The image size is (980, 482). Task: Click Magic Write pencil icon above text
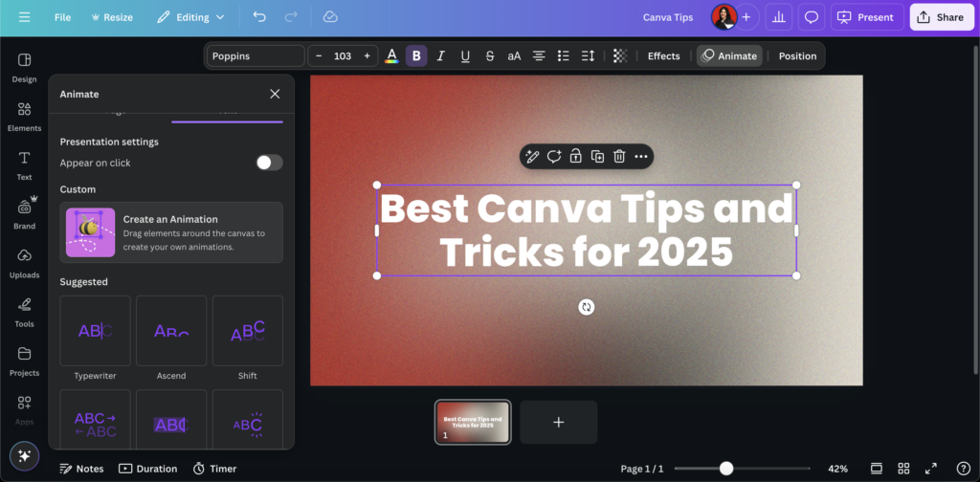coord(532,156)
